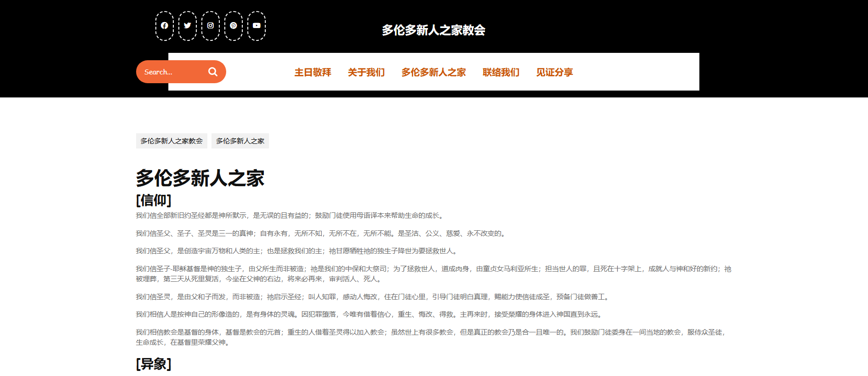
Task: Open the Pinterest social icon
Action: point(234,26)
